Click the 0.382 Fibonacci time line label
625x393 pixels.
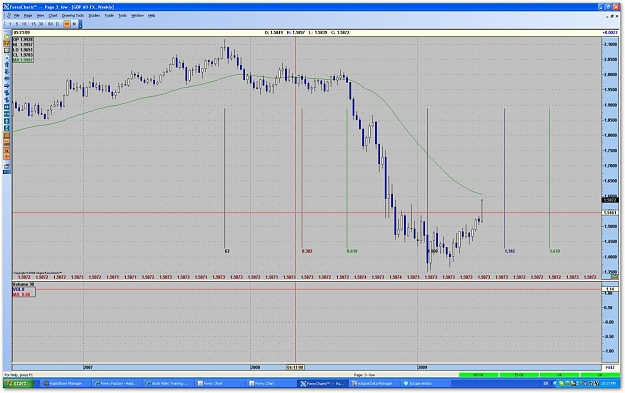coord(307,251)
